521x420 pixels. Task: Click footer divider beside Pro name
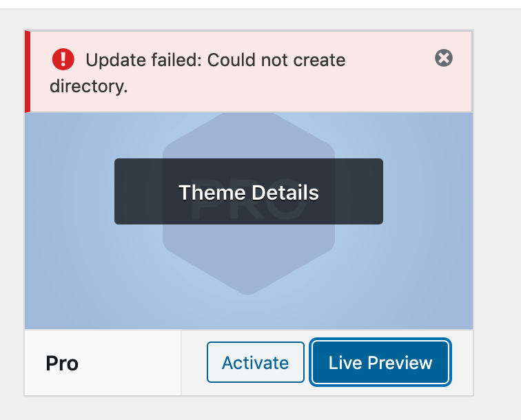[181, 363]
